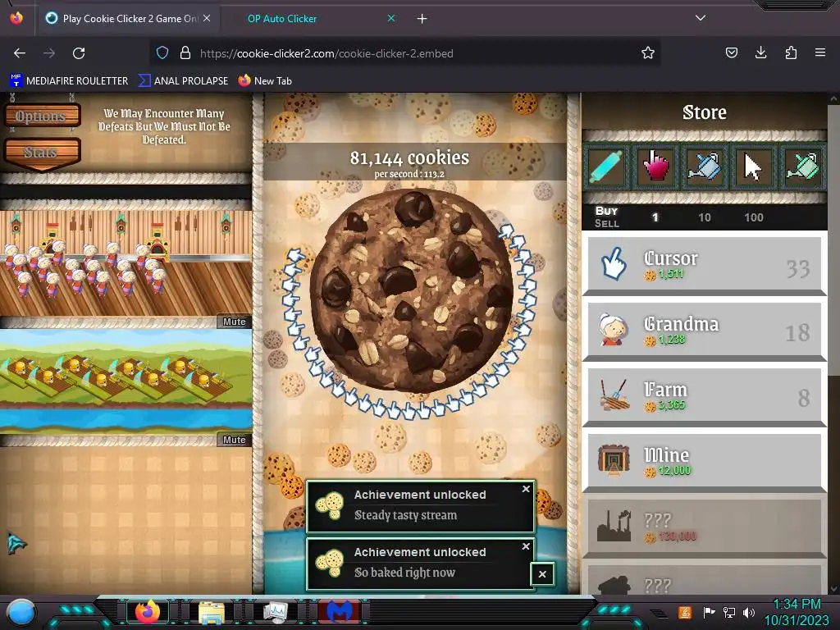Reload the current page

(x=79, y=53)
